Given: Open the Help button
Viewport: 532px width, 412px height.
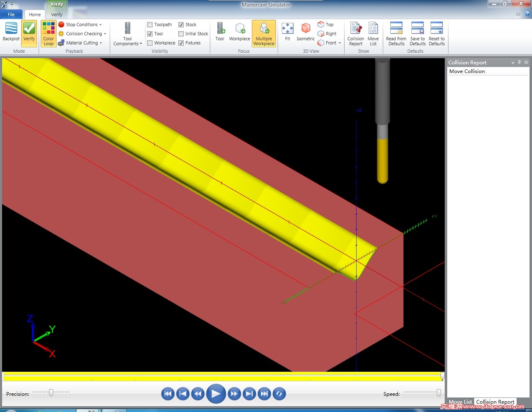Looking at the screenshot, I should click(527, 14).
